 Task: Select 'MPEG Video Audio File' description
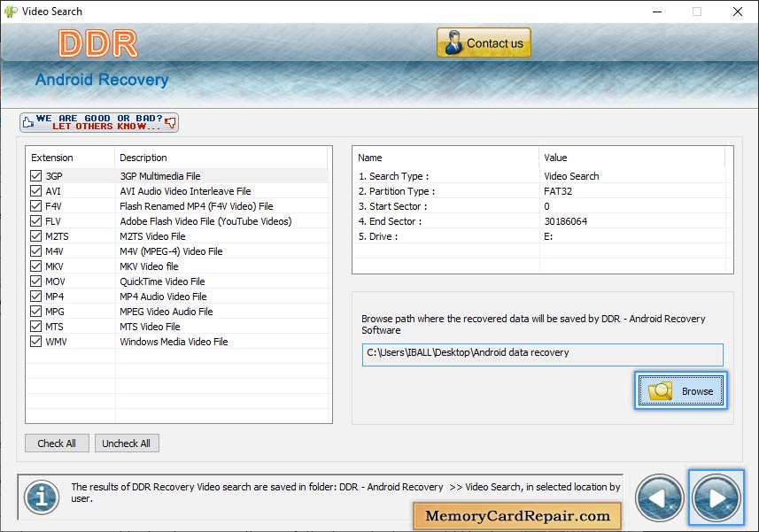166,312
